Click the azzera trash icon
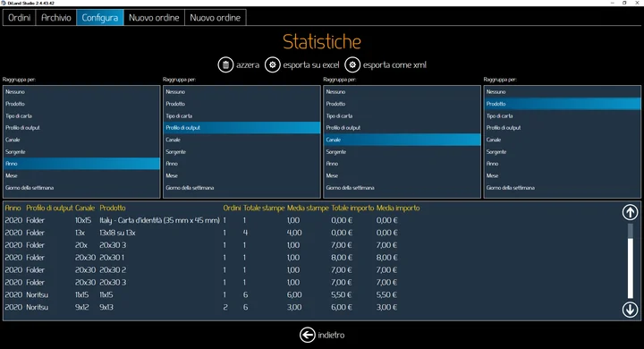This screenshot has width=644, height=349. [x=225, y=64]
